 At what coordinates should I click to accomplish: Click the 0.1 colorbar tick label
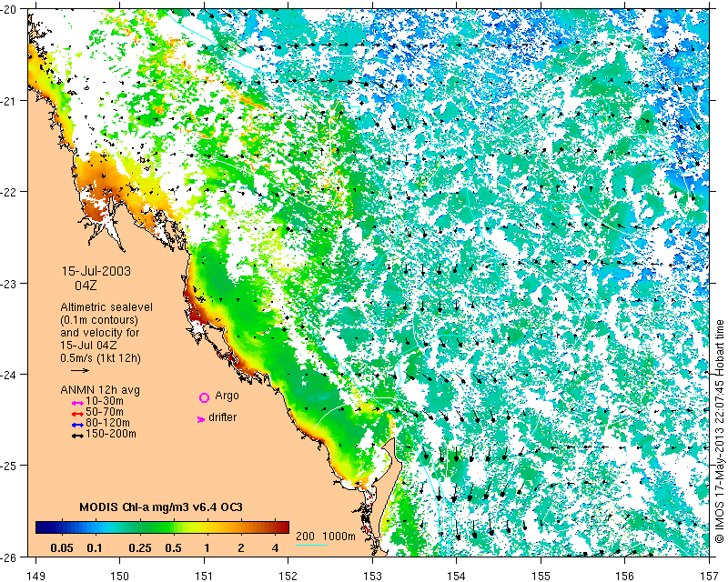click(95, 547)
